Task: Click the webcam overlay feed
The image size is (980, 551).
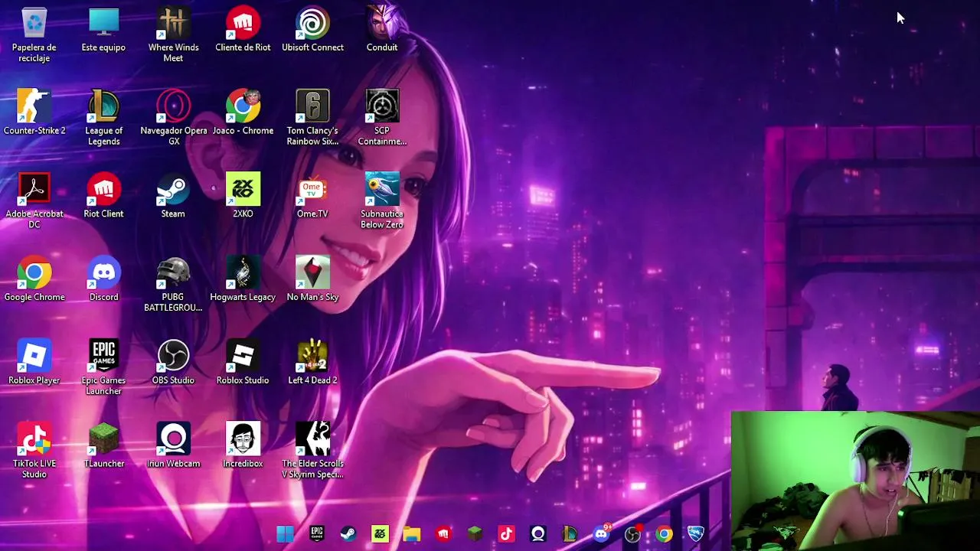Action: [855, 481]
